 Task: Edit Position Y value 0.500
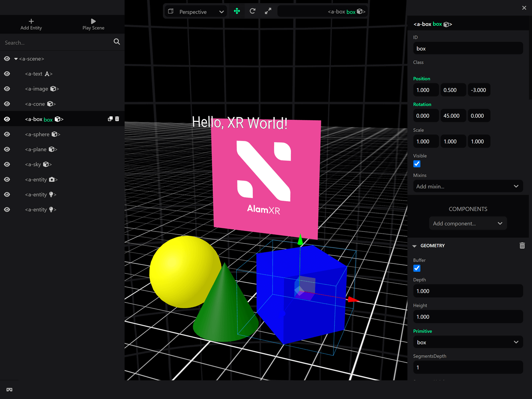[453, 90]
